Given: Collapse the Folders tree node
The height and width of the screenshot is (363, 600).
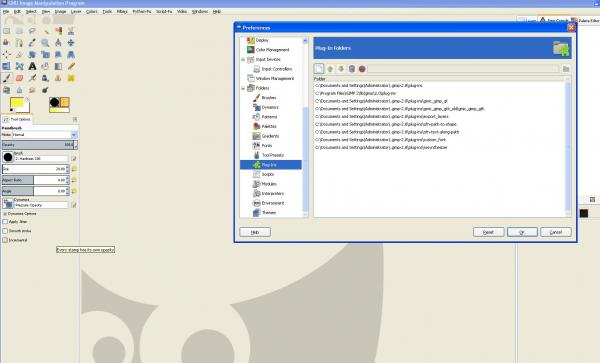Looking at the screenshot, I should point(243,88).
